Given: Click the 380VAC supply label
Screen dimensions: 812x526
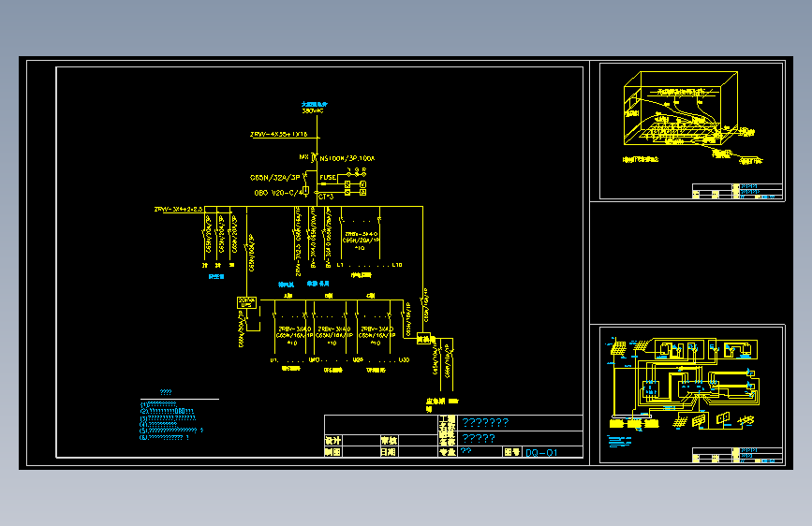Looking at the screenshot, I should click(x=313, y=110).
